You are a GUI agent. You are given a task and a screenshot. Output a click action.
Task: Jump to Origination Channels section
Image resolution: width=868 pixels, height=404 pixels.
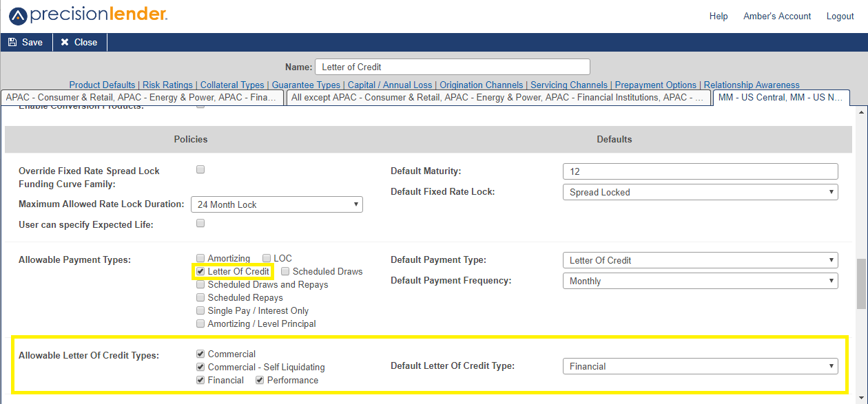pyautogui.click(x=482, y=85)
